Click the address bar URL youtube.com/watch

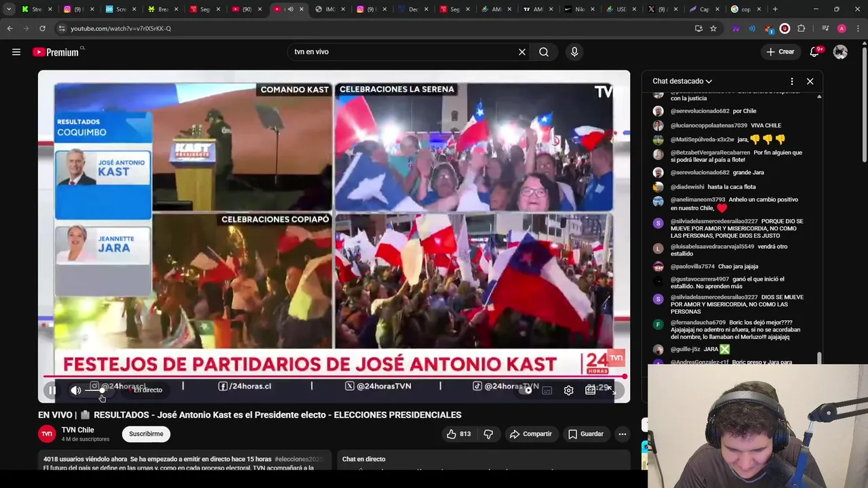pyautogui.click(x=121, y=28)
